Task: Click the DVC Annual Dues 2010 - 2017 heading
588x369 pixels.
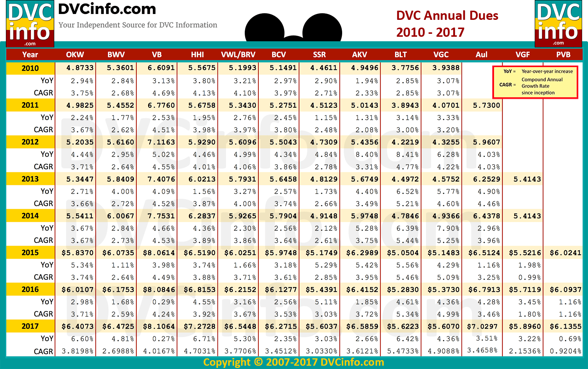Action: pyautogui.click(x=447, y=24)
